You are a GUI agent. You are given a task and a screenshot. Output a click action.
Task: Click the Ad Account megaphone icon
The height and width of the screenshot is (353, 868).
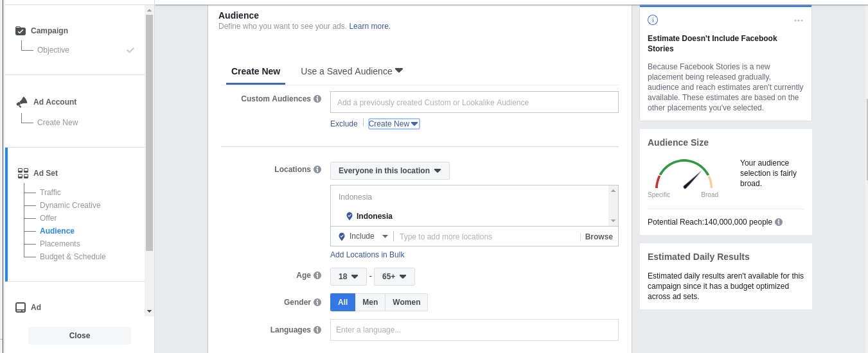tap(22, 102)
